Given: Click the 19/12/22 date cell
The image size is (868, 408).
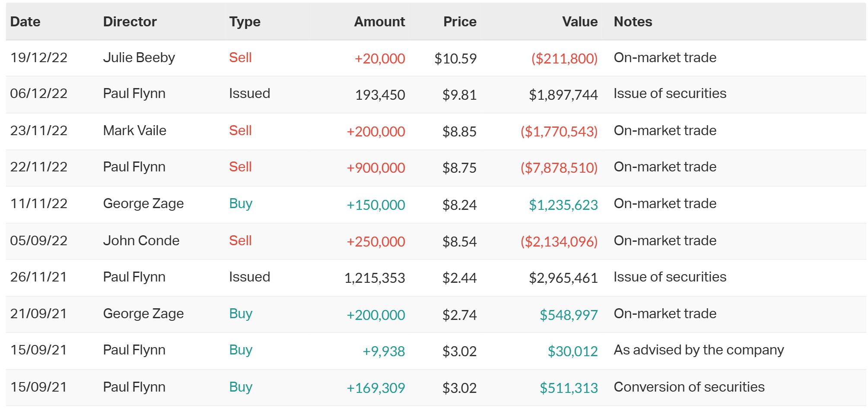Looking at the screenshot, I should tap(39, 58).
